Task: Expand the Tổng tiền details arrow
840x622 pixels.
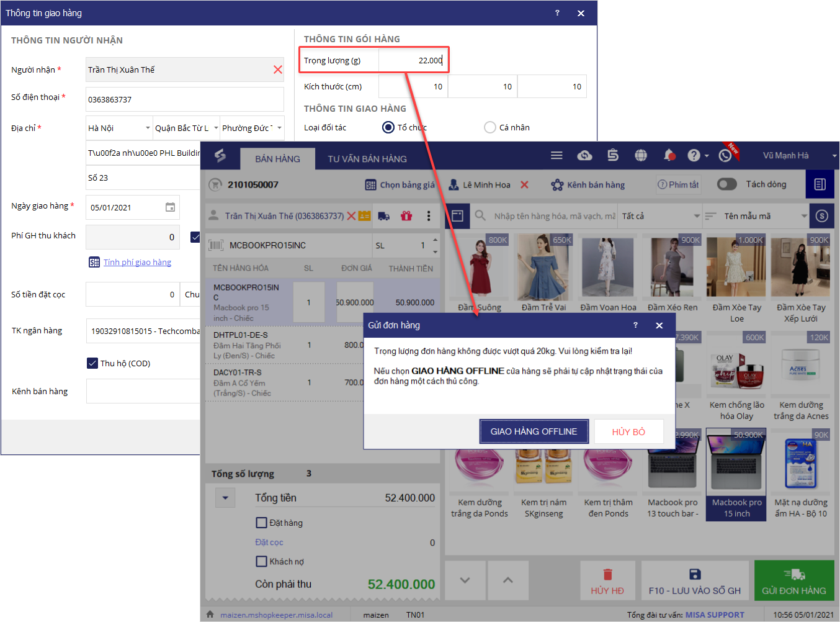Action: pos(225,498)
